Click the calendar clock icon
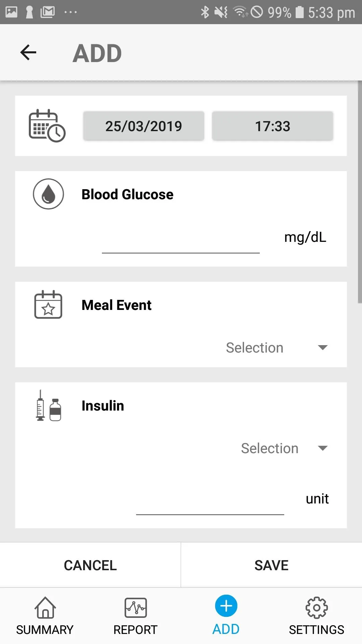This screenshot has width=362, height=644. tap(47, 126)
